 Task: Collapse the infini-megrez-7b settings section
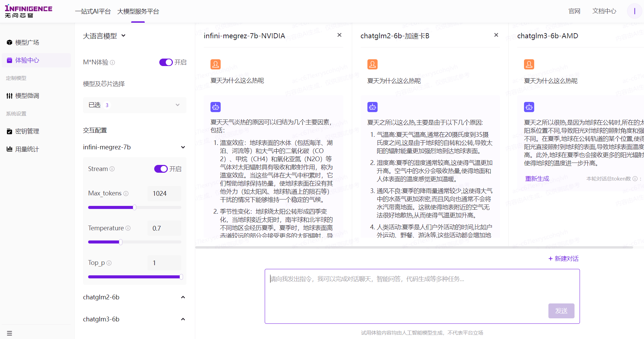coord(135,147)
